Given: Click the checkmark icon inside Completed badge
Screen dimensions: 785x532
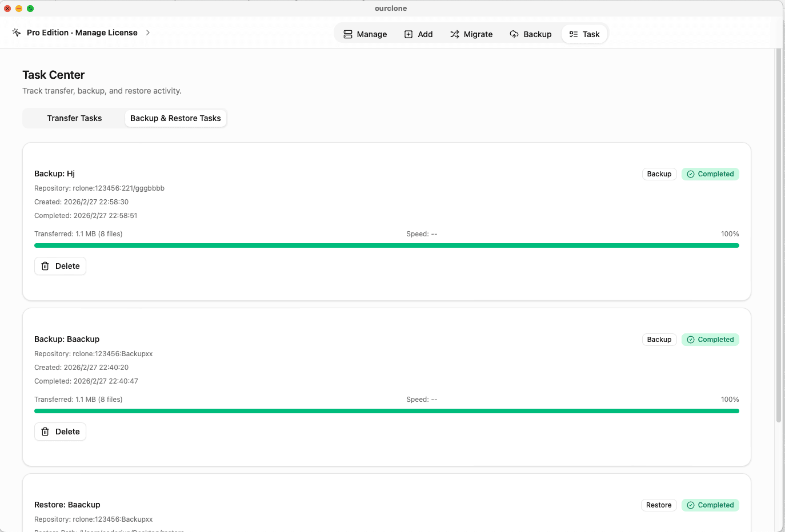Looking at the screenshot, I should click(x=691, y=174).
